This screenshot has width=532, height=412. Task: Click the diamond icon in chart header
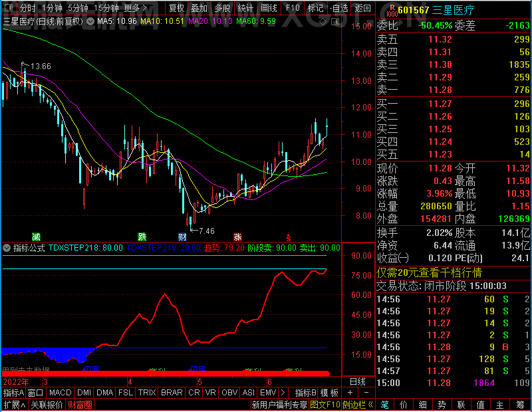tap(323, 22)
